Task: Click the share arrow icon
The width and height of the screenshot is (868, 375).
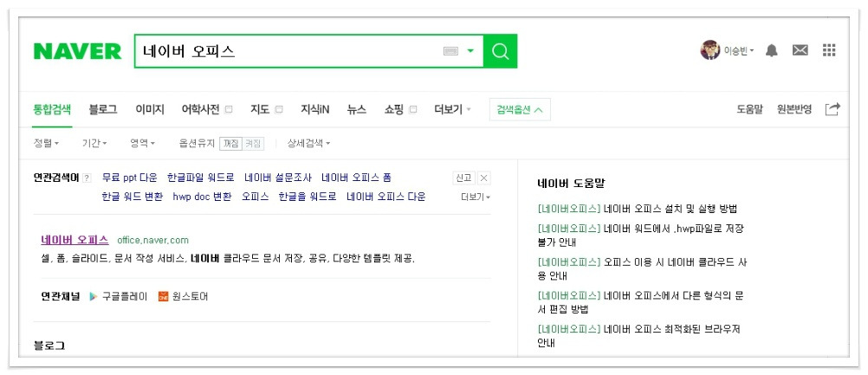Action: click(832, 109)
